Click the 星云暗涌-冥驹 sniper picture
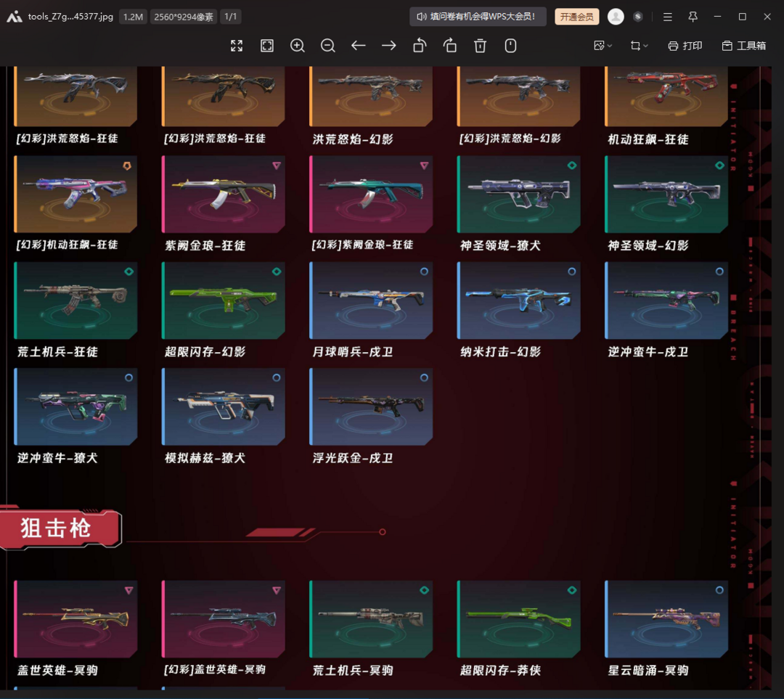 pos(666,619)
